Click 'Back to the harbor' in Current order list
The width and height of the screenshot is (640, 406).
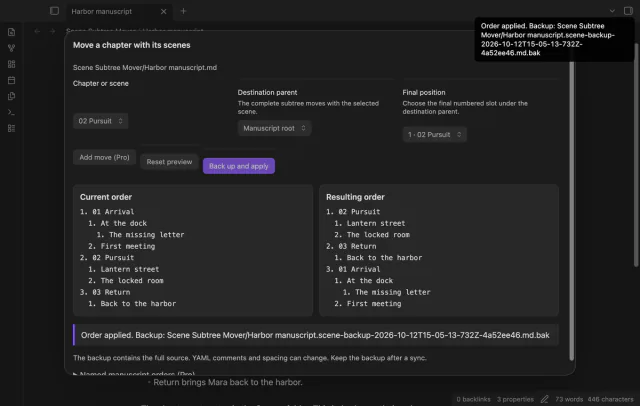138,304
